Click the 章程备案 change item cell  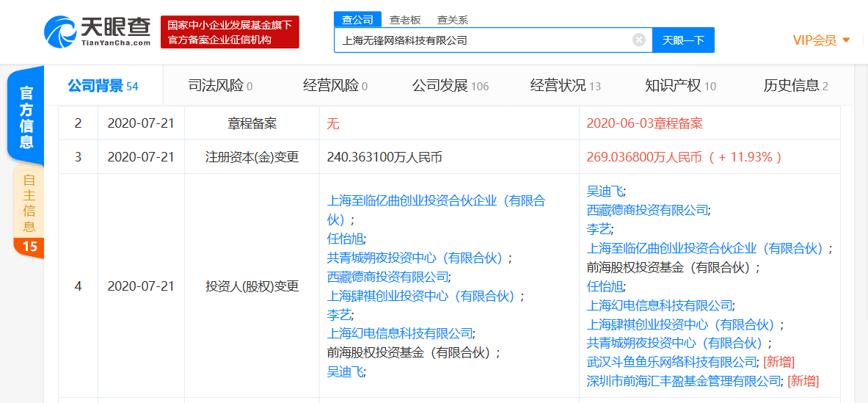coord(252,123)
